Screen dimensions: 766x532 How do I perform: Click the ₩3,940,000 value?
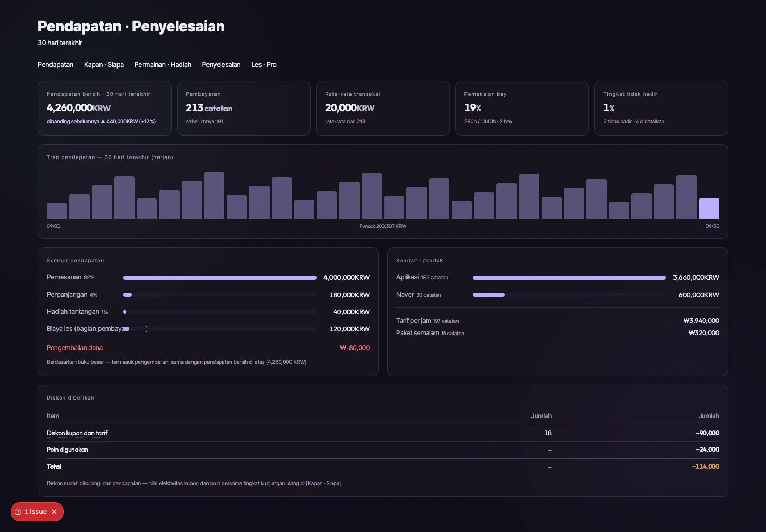[x=701, y=321]
